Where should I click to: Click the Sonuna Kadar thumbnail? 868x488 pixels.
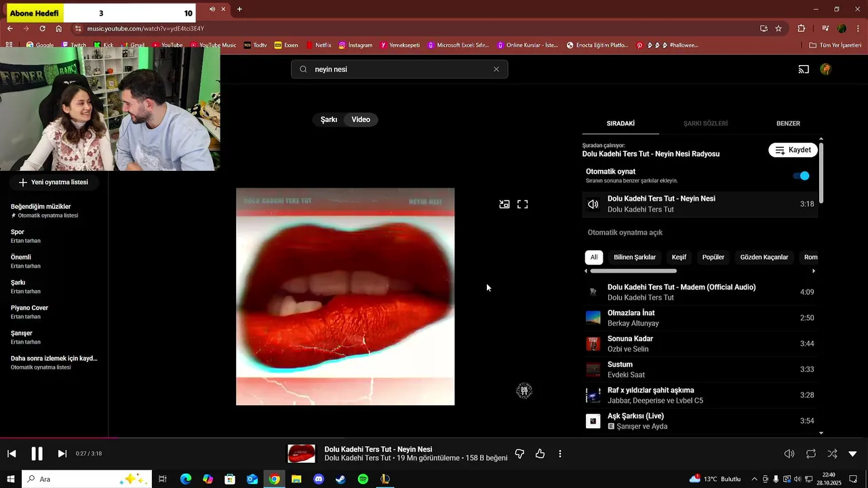(593, 344)
